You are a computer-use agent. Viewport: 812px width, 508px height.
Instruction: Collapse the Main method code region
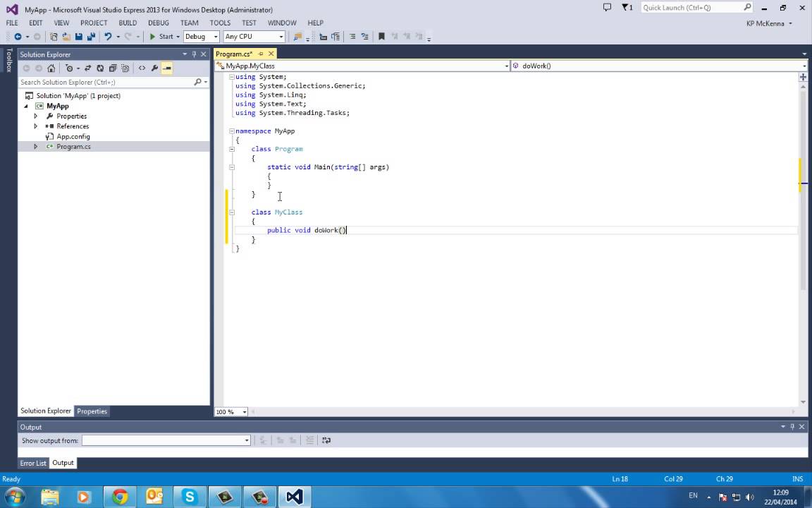(231, 167)
